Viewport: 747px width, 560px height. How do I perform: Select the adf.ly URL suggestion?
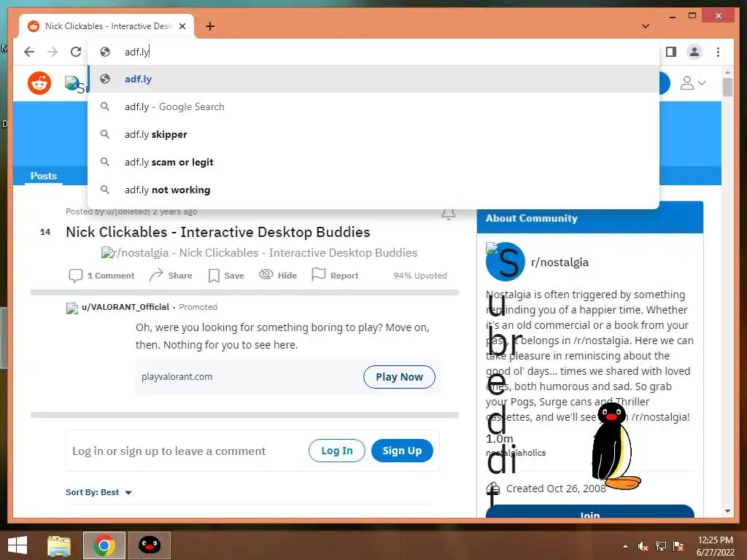tap(373, 79)
